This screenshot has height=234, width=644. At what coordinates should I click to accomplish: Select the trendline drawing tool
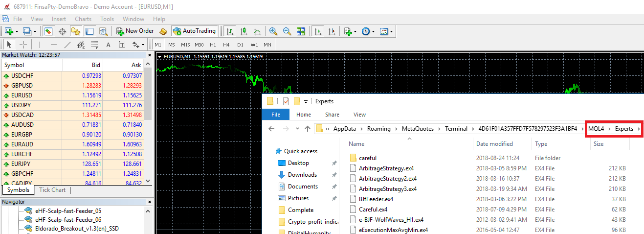tap(67, 45)
